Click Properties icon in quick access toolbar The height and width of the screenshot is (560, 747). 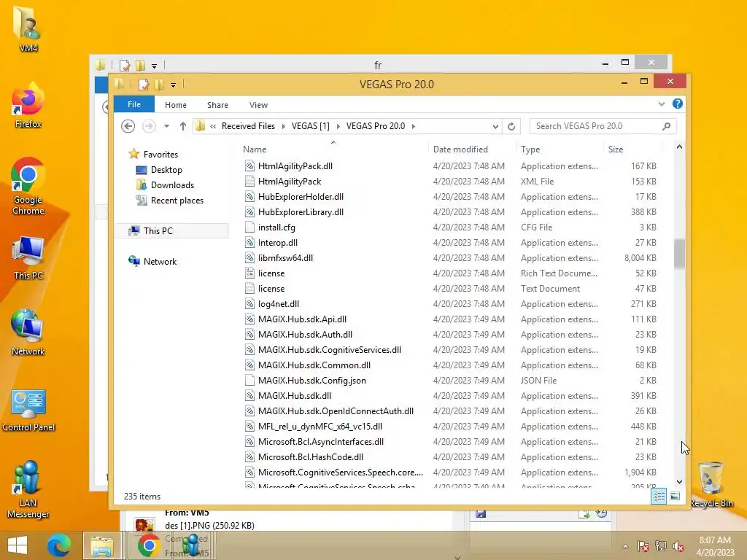[x=144, y=85]
